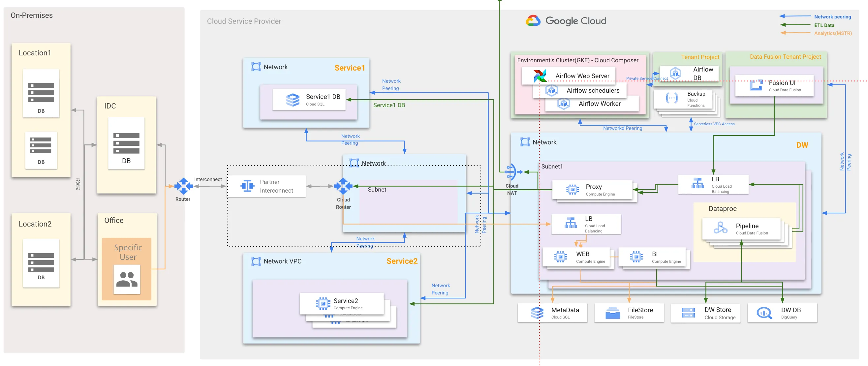Select the Fusion UI Data Fusion icon

(x=756, y=85)
